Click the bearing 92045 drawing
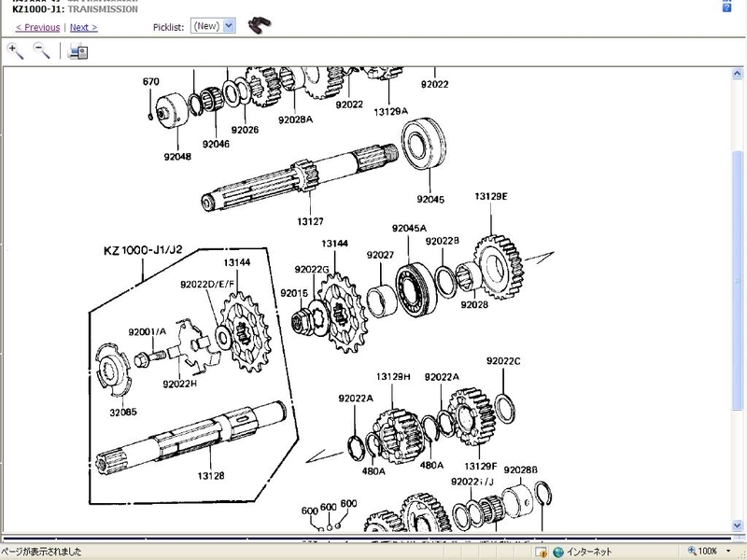The image size is (747, 560). [424, 143]
